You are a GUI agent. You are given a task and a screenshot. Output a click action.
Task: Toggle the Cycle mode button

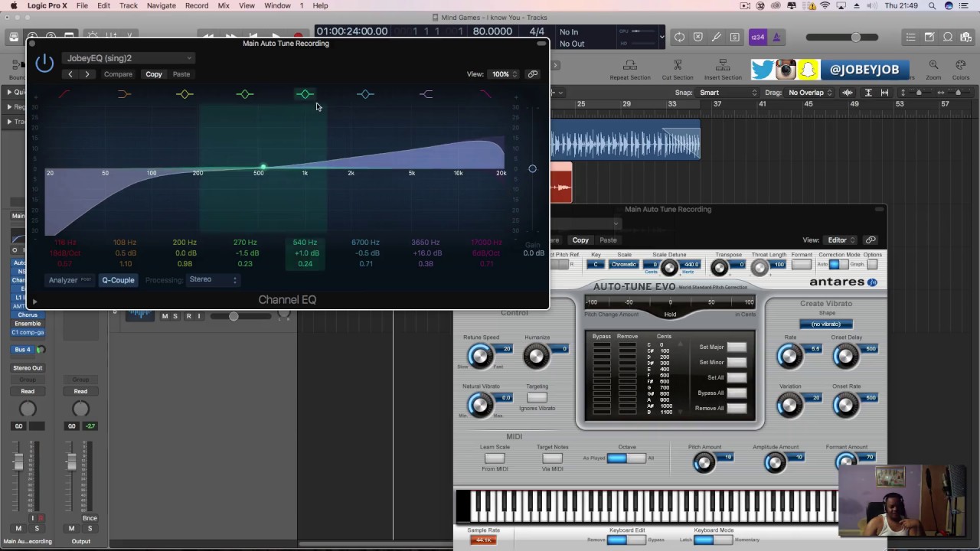(x=679, y=37)
